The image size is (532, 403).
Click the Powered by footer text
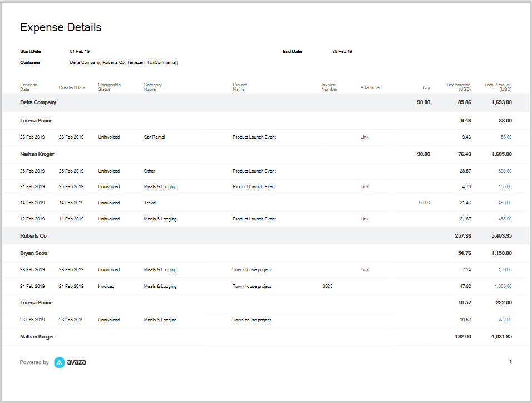[35, 362]
